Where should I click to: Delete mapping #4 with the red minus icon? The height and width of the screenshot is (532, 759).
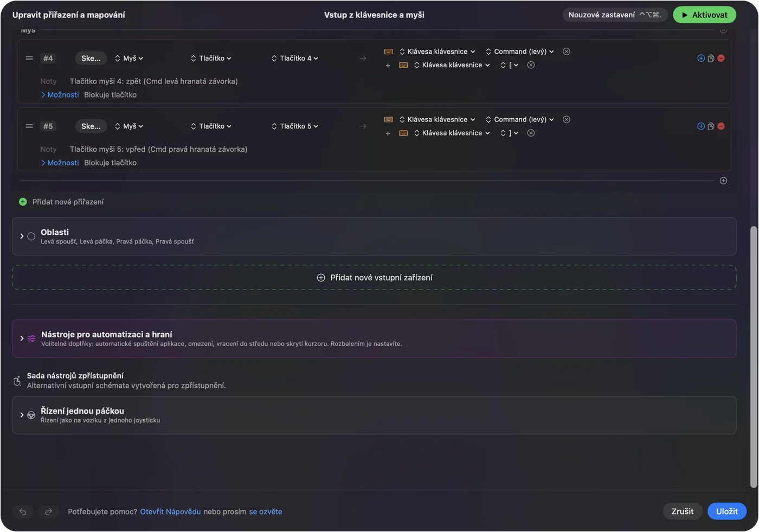[x=721, y=58]
